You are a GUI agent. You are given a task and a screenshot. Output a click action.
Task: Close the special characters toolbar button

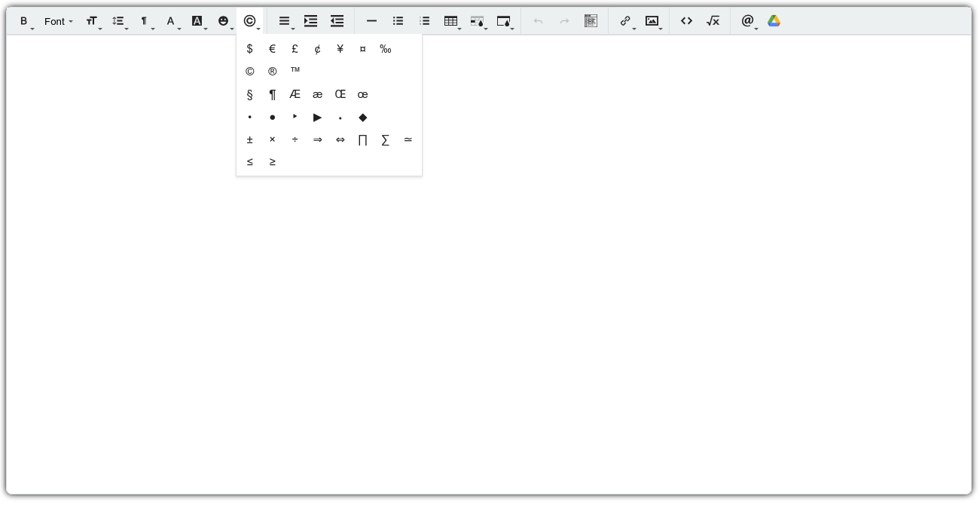point(250,21)
